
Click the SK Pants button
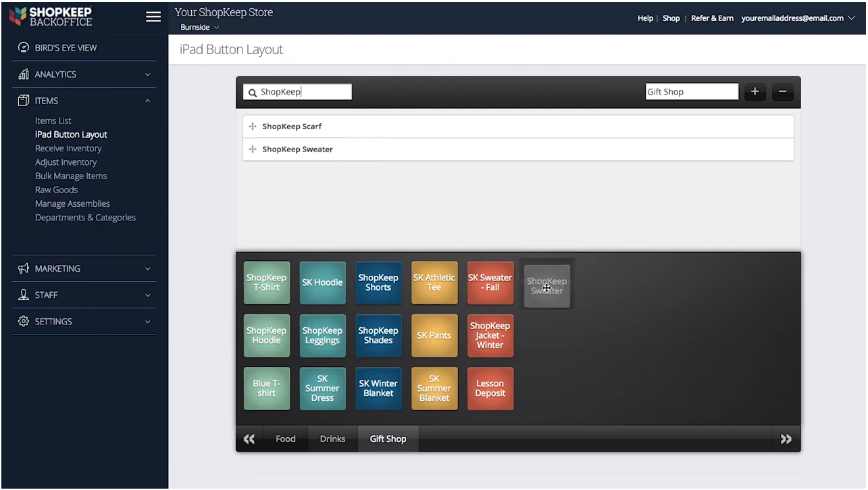tap(434, 335)
